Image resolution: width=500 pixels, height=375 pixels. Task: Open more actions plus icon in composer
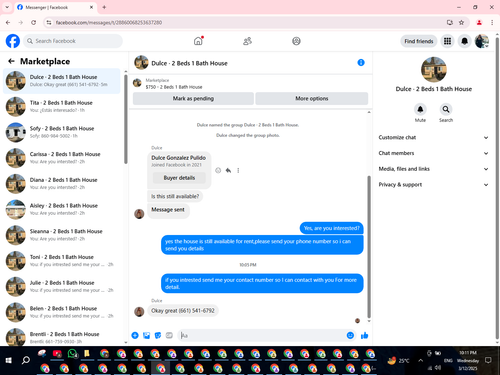135,335
